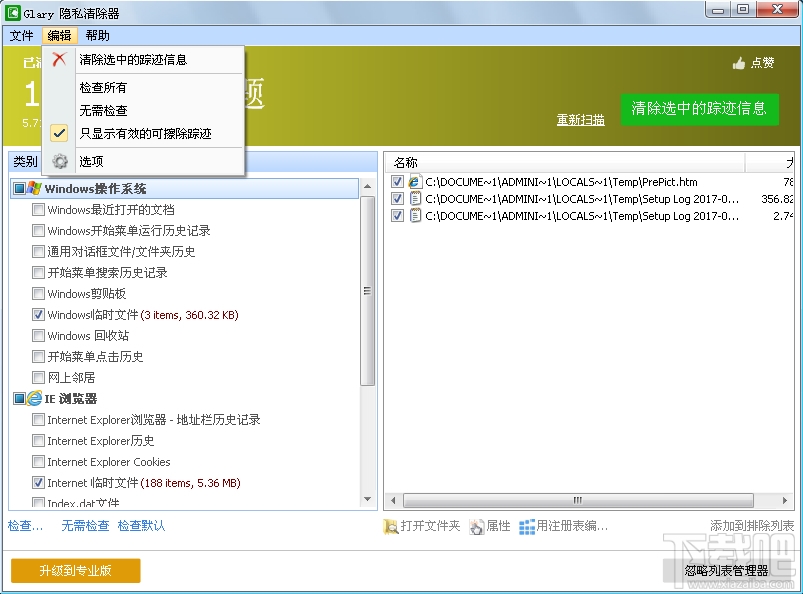This screenshot has width=803, height=594.
Task: Click the Windows logo icon in category tree
Action: point(34,188)
